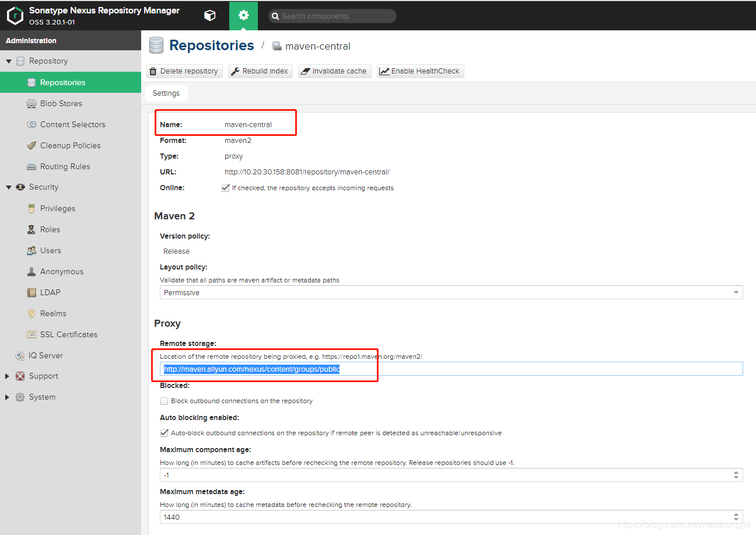Click the Search components field

click(x=332, y=16)
